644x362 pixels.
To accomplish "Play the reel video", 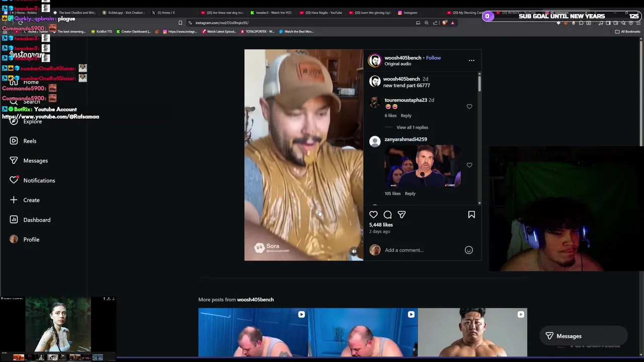I will coord(303,155).
